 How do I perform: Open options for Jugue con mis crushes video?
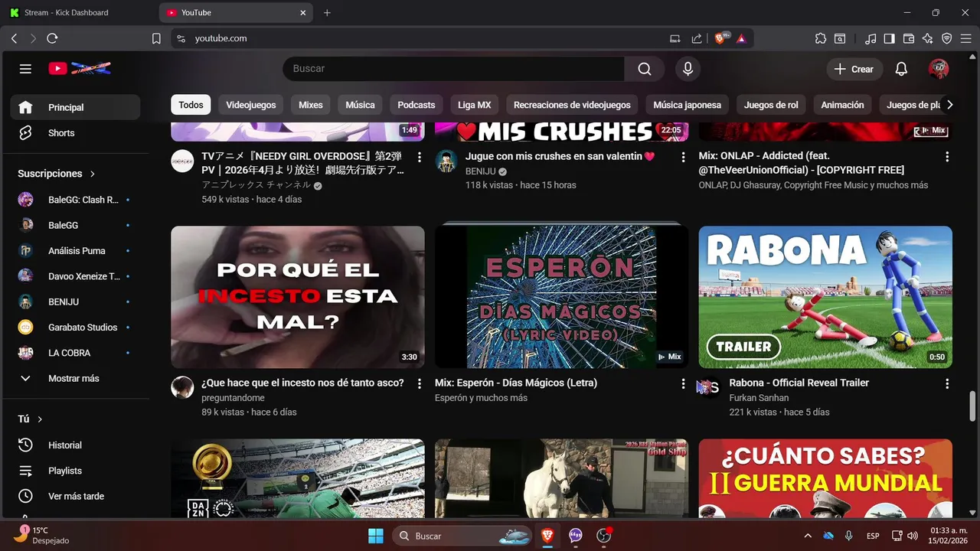tap(683, 157)
